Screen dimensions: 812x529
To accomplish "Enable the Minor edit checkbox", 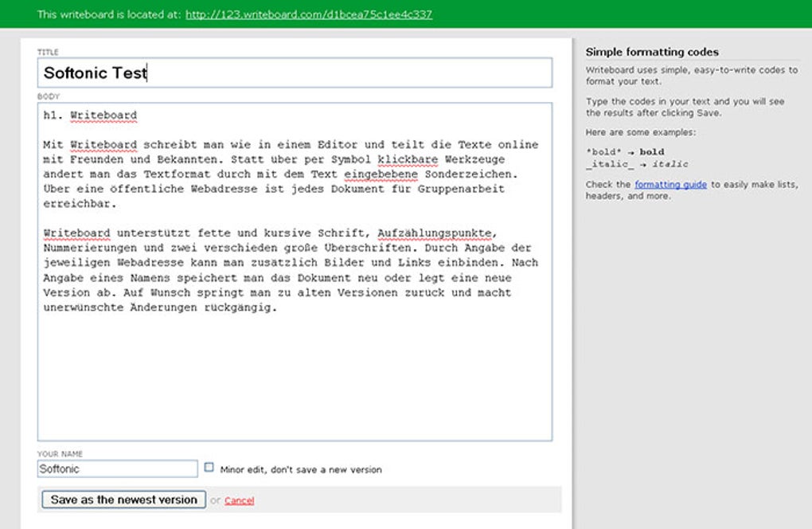I will 209,468.
